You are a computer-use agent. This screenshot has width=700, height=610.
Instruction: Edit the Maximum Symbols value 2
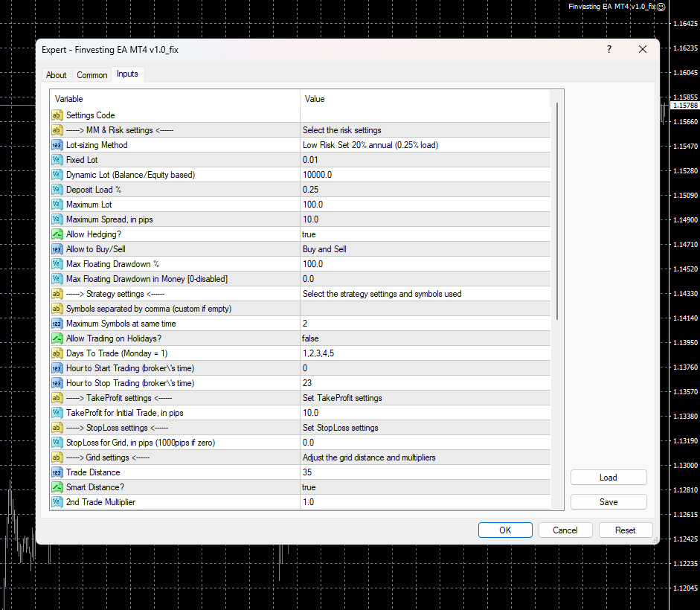[426, 324]
